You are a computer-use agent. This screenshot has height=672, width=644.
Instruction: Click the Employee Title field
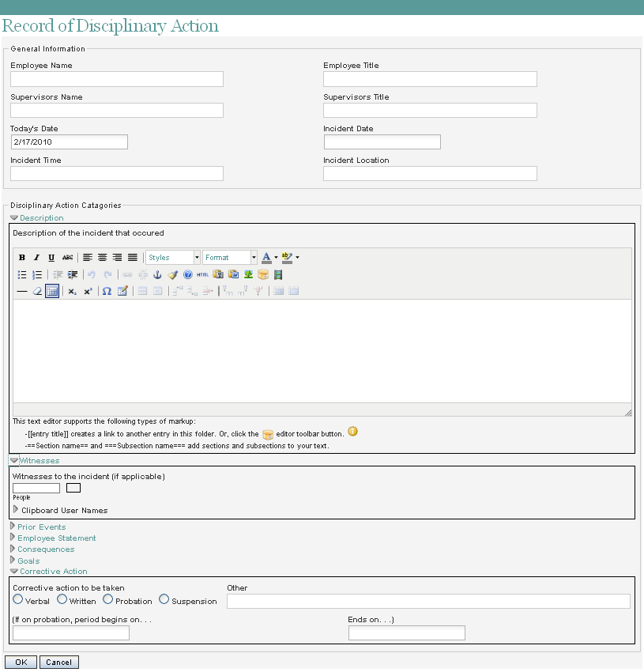(430, 79)
